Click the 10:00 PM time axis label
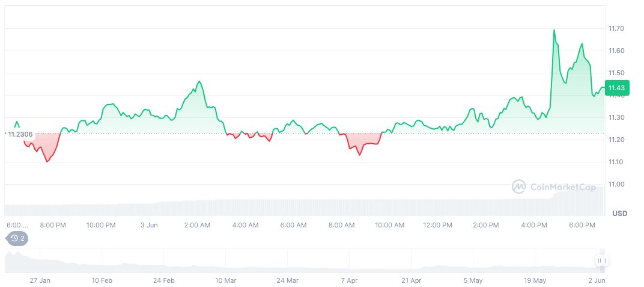This screenshot has height=287, width=644. pos(101,225)
